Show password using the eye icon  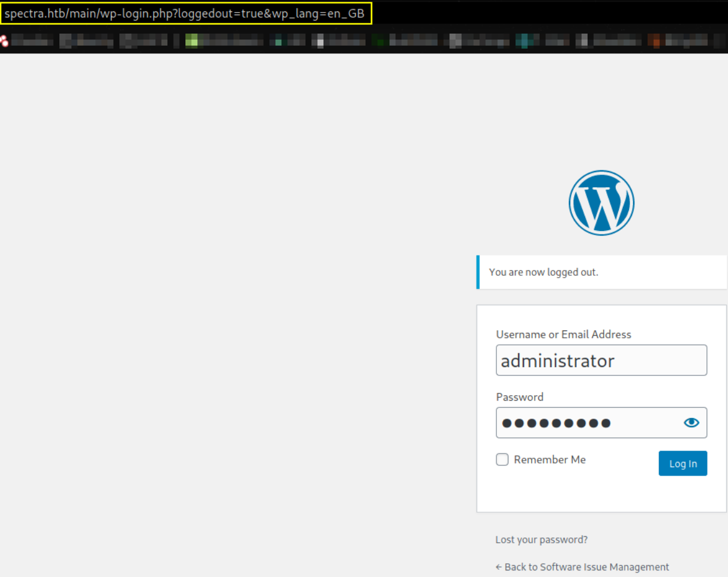[691, 423]
